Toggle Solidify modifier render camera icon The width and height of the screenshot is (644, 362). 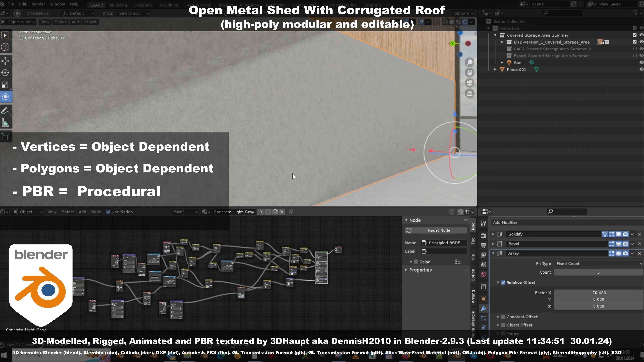point(625,234)
